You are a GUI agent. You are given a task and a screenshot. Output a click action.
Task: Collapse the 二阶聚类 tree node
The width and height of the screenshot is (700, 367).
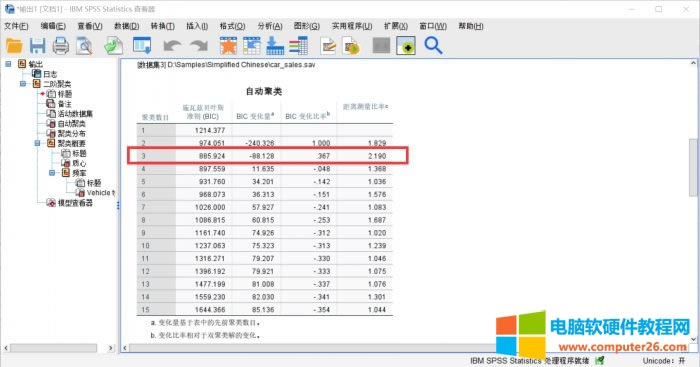(23, 84)
